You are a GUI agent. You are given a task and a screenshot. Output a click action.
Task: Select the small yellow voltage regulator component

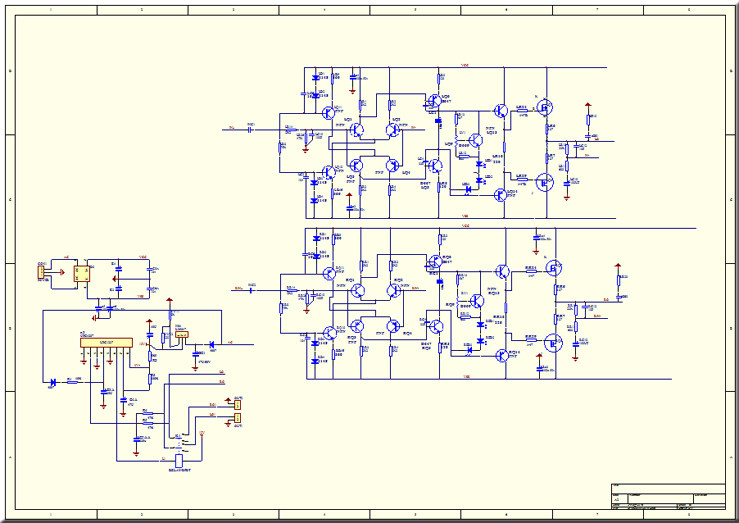point(182,335)
